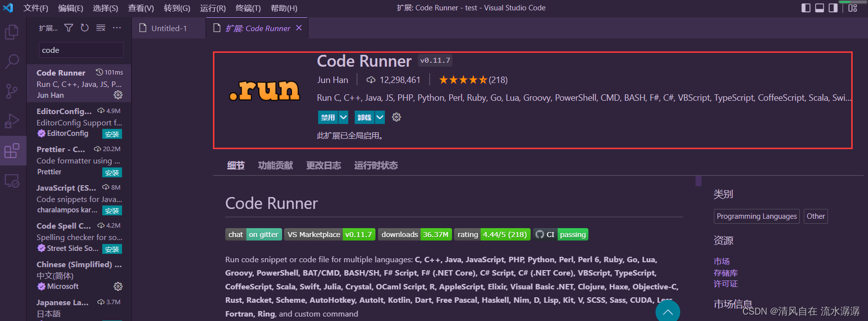
Task: Click the Other category tag
Action: (x=816, y=216)
